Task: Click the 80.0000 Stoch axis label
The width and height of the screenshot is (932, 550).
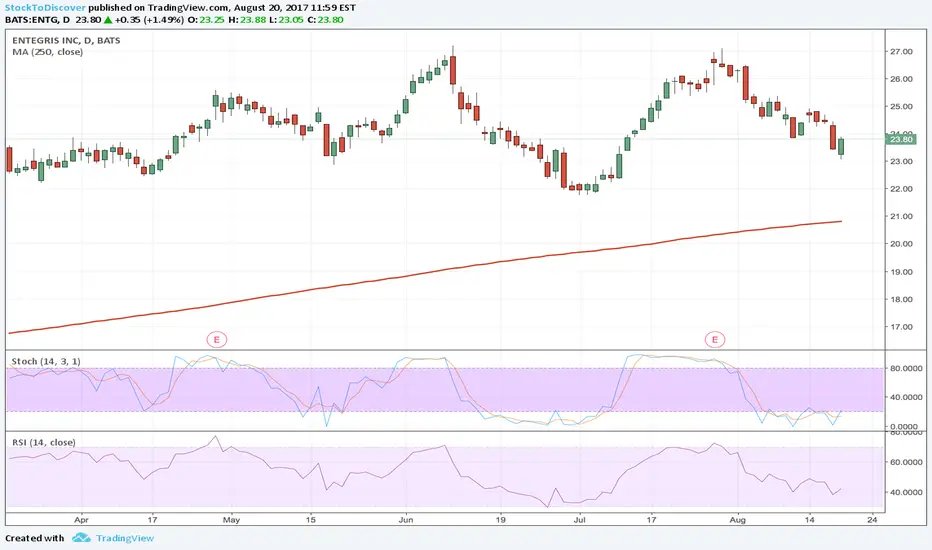Action: click(x=905, y=369)
